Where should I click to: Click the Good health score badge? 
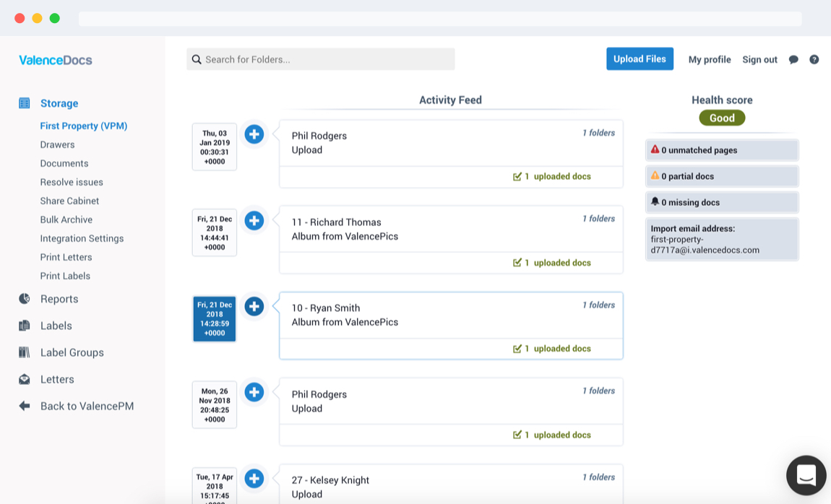(722, 118)
